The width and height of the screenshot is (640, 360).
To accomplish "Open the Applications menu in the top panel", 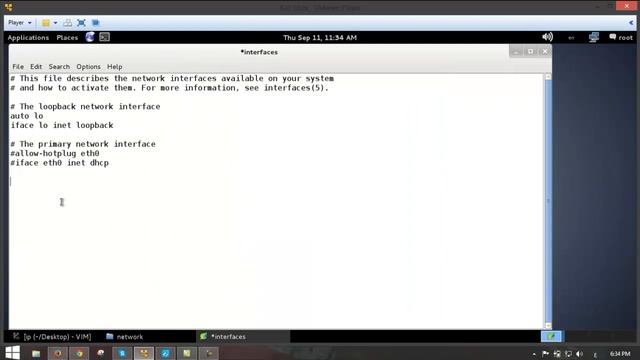I will (x=28, y=38).
